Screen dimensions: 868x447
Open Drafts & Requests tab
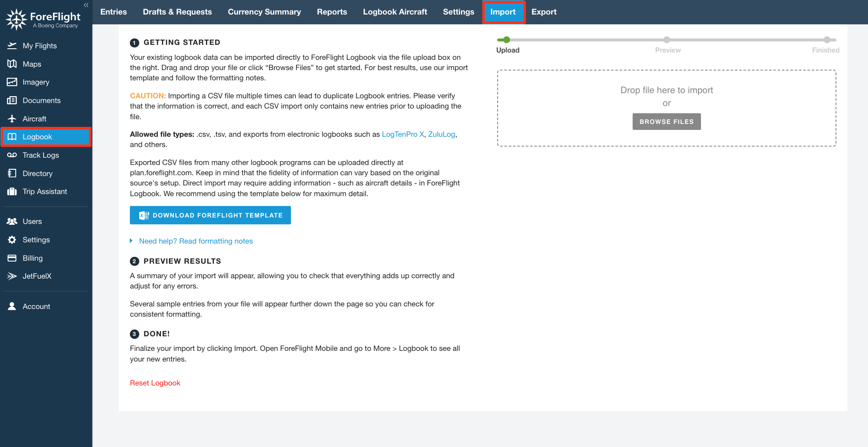pyautogui.click(x=177, y=12)
